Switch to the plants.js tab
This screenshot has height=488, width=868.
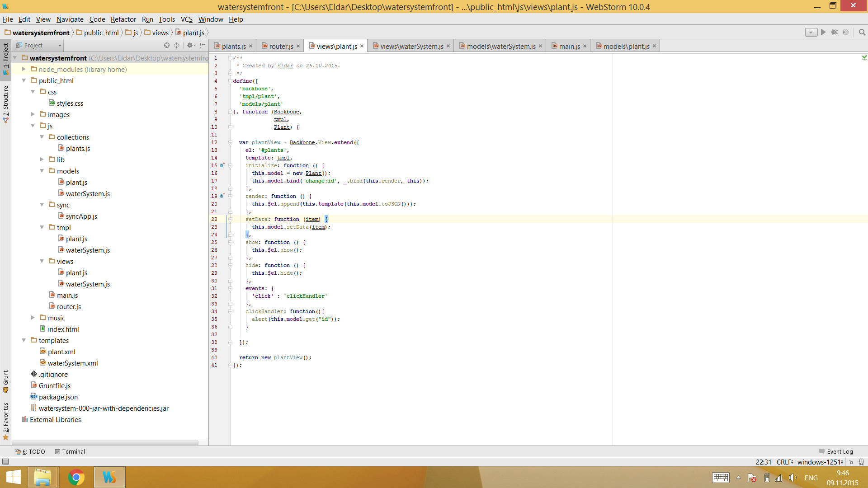pos(233,46)
